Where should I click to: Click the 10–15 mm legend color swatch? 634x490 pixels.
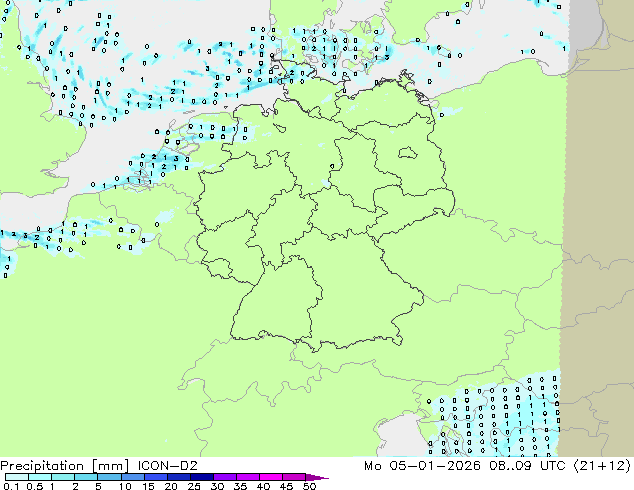[133, 477]
